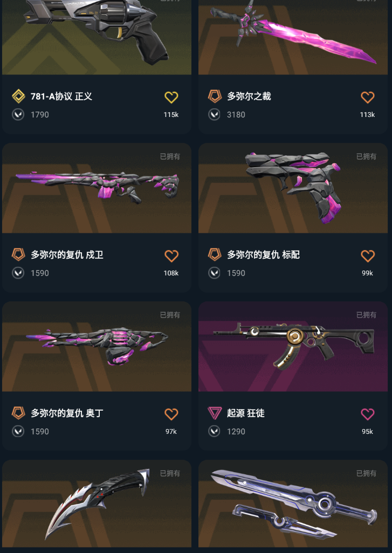The image size is (392, 553).
Task: Like the 多弥尔的复仇 戍卫 skin heart
Action: (171, 255)
